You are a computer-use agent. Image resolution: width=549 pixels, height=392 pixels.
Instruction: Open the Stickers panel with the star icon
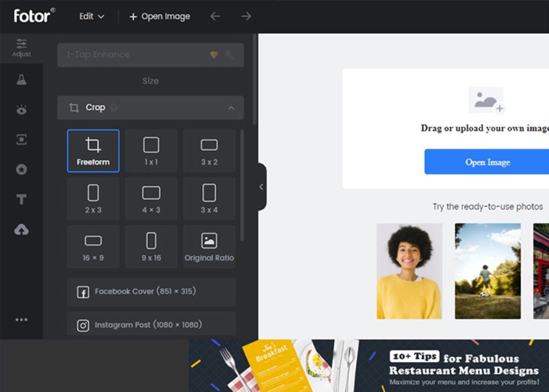tap(22, 170)
